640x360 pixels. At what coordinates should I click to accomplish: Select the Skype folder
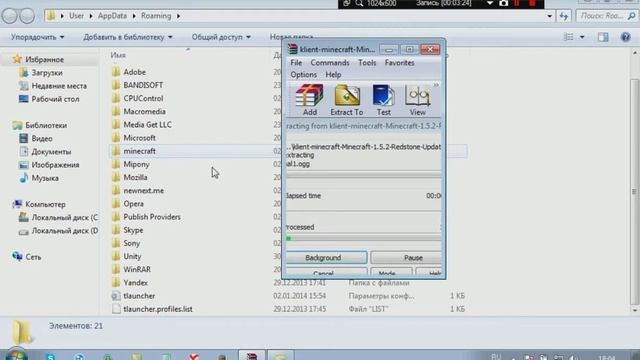point(133,230)
